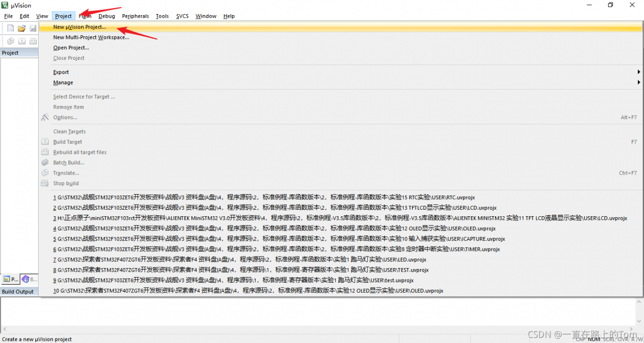The height and width of the screenshot is (343, 644).
Task: Click the Build Output panel header
Action: tap(19, 292)
